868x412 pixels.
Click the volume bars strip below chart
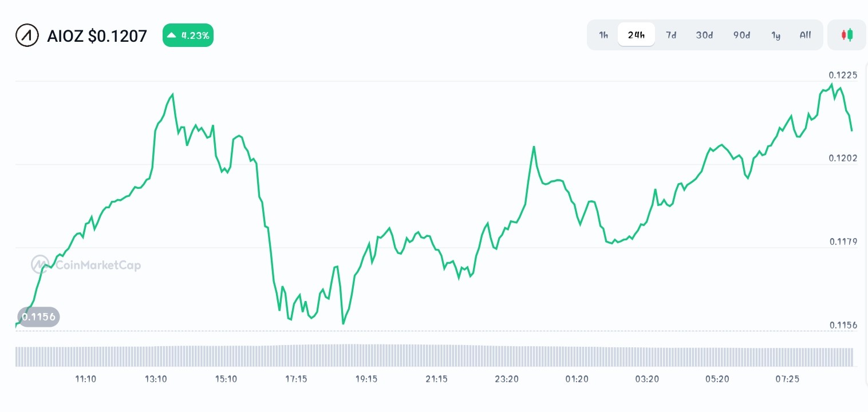(x=434, y=355)
